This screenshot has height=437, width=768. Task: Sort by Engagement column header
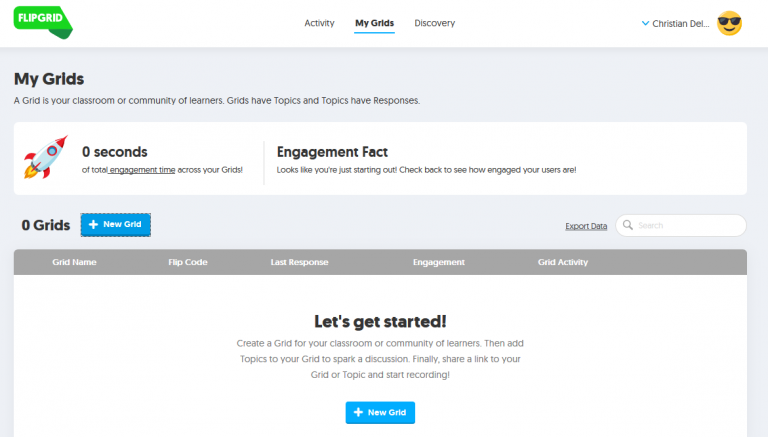pyautogui.click(x=438, y=262)
